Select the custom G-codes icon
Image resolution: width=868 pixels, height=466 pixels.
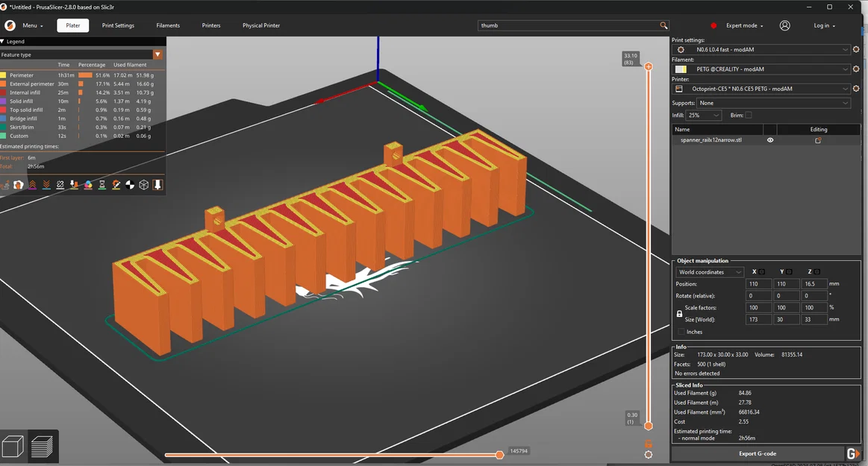point(116,184)
